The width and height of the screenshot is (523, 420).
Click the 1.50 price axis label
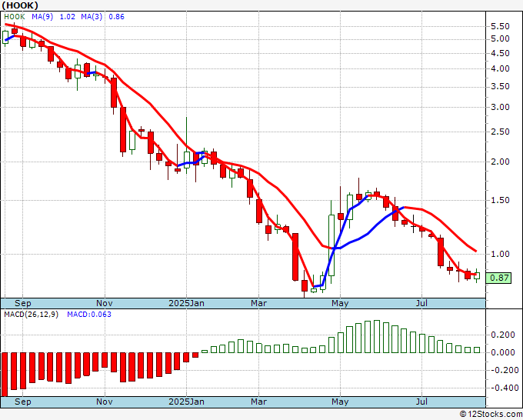pyautogui.click(x=501, y=200)
